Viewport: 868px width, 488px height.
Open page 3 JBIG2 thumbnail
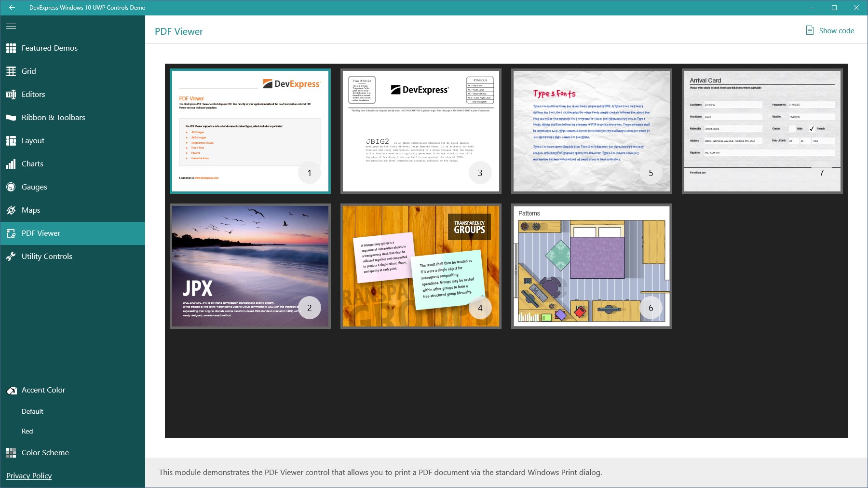tap(421, 131)
